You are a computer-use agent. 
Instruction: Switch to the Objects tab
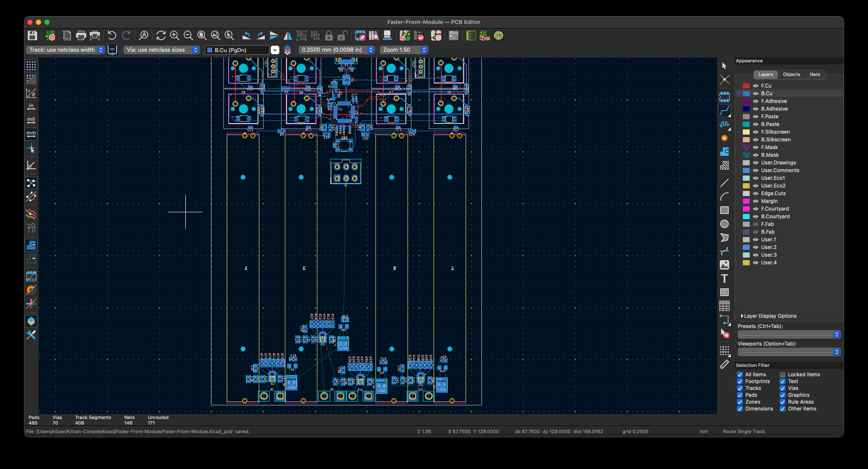791,74
